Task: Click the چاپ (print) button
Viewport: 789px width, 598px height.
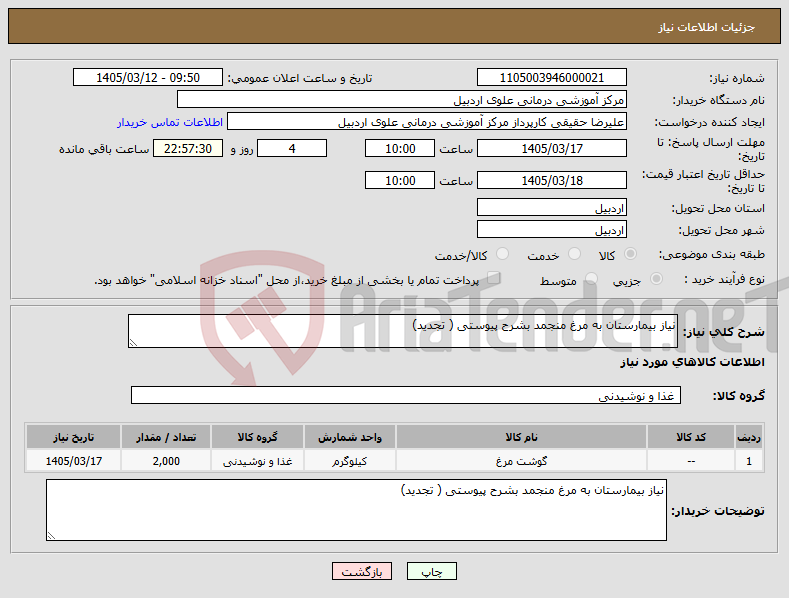Action: pyautogui.click(x=432, y=571)
